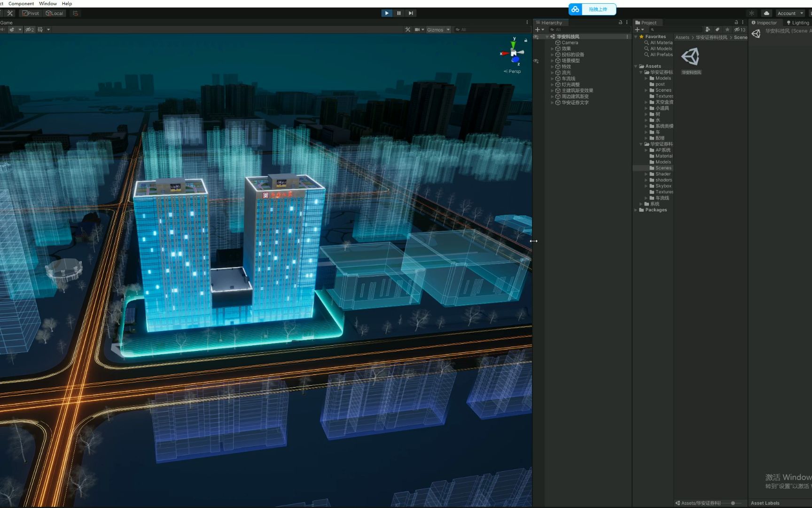Open the cloud services icon
Image resolution: width=812 pixels, height=508 pixels.
[x=766, y=13]
